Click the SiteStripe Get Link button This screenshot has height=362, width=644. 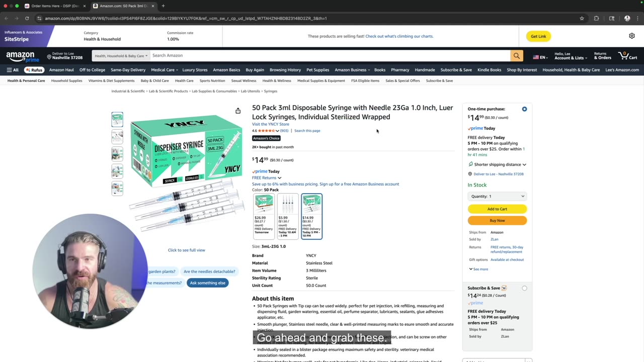click(x=538, y=36)
